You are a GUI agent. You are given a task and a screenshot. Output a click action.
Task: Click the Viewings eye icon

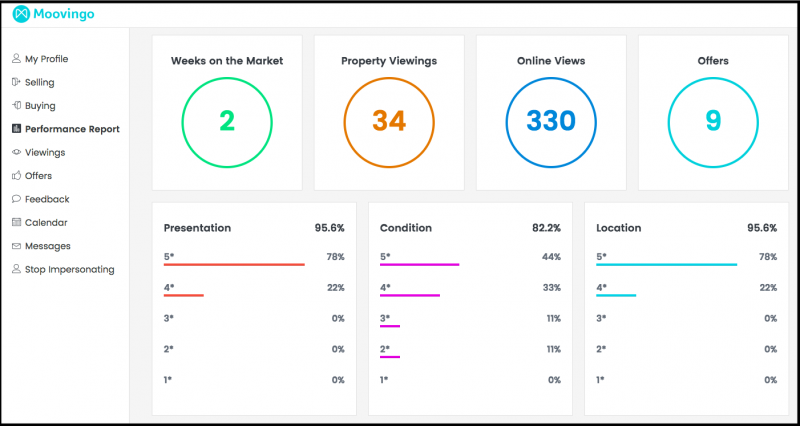pyautogui.click(x=16, y=152)
